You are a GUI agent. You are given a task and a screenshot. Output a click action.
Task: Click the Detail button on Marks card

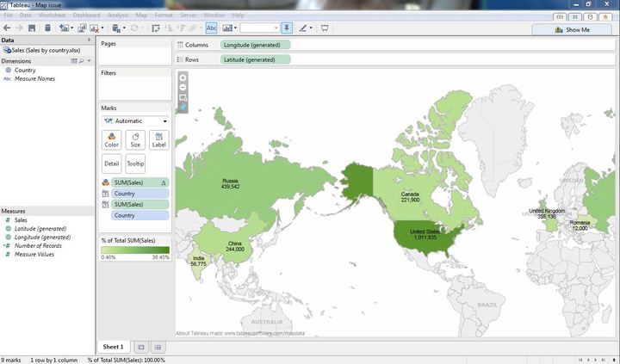(111, 163)
